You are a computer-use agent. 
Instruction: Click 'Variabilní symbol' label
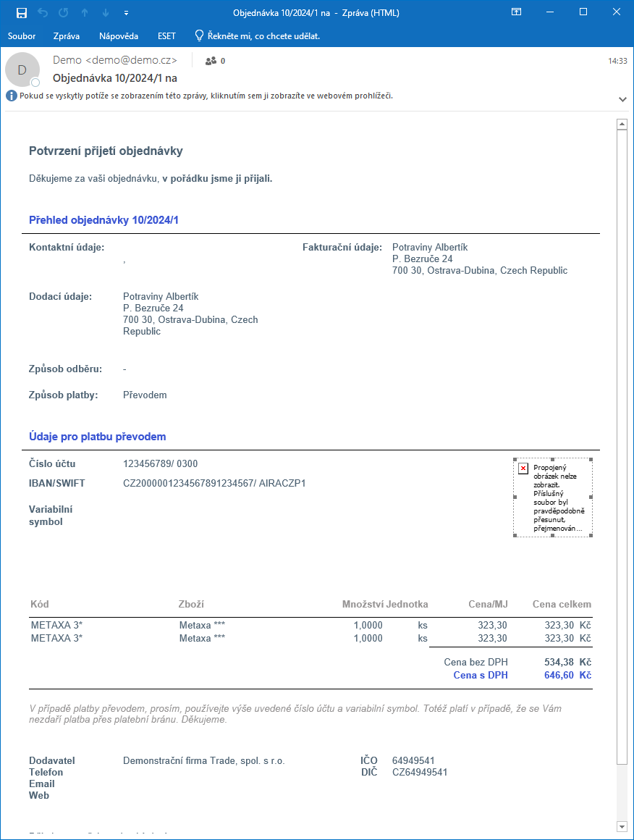pos(51,516)
